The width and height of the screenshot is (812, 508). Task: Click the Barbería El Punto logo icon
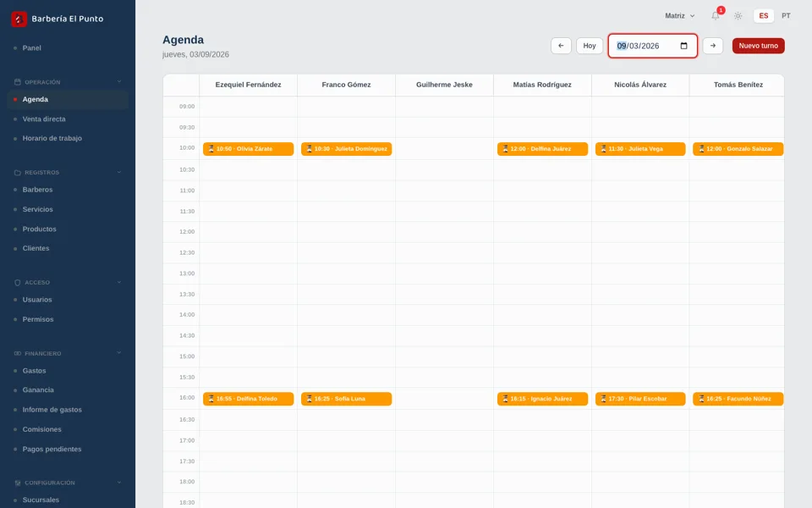(19, 19)
